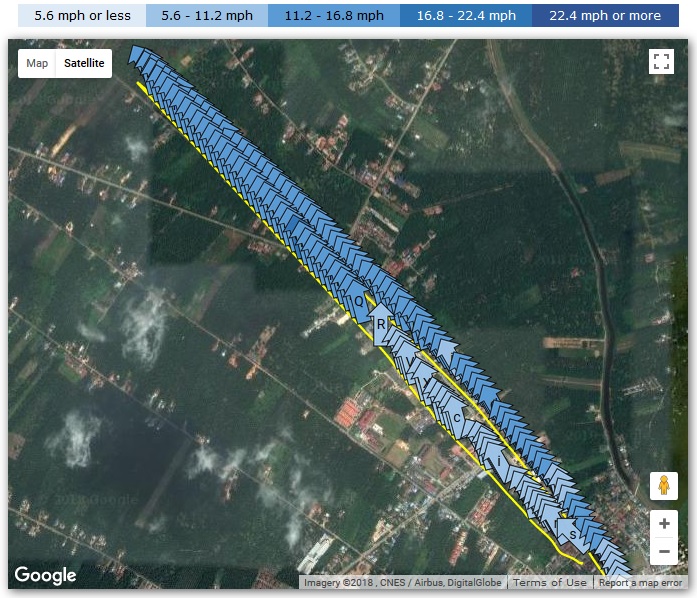
Task: Click Report a map error link
Action: pos(643,582)
